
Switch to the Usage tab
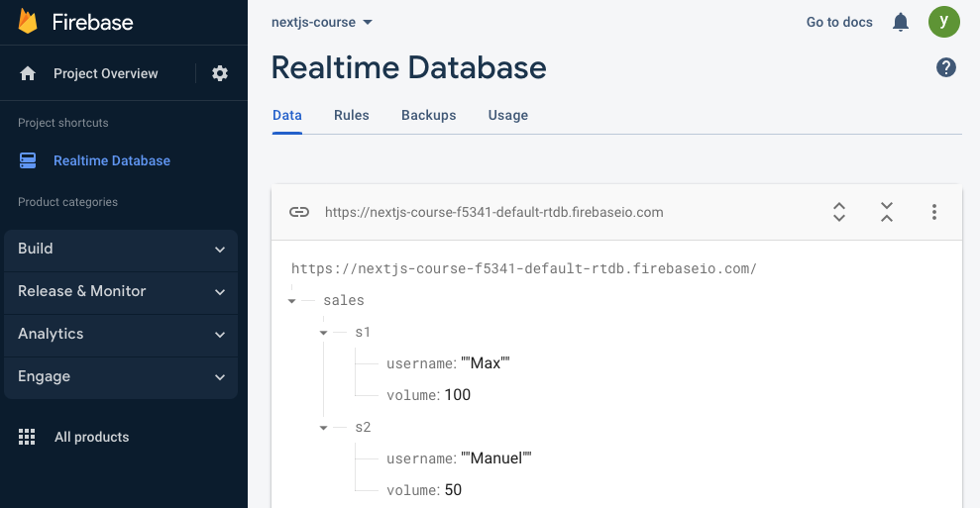pos(508,116)
